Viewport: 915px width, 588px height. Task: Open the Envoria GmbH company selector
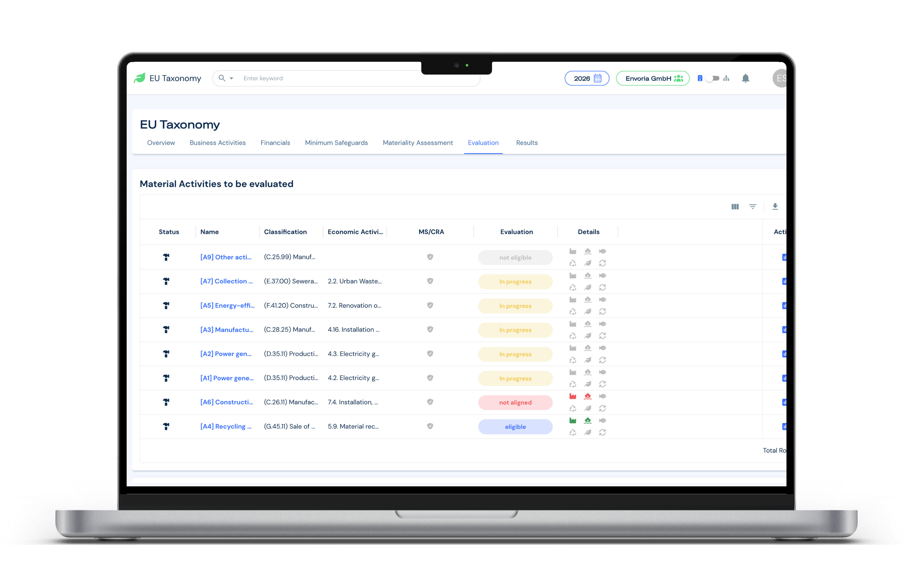653,78
